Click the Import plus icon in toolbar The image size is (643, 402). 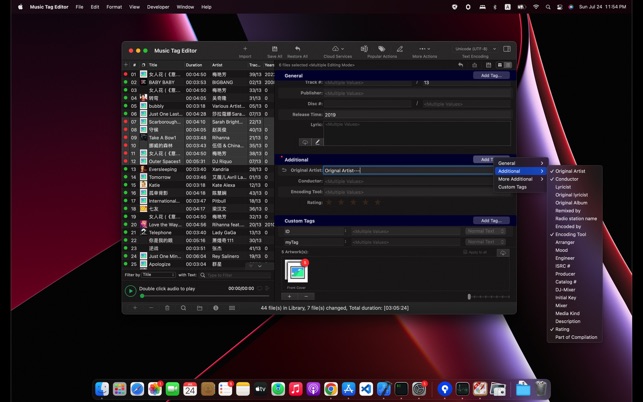click(x=245, y=49)
